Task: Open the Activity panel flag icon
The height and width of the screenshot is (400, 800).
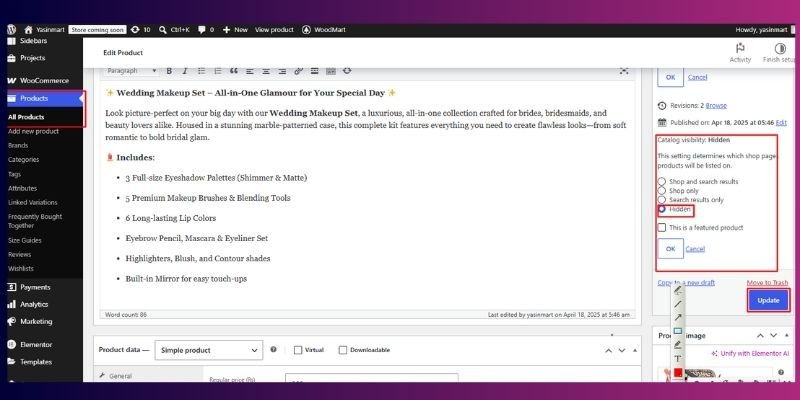Action: coord(740,48)
